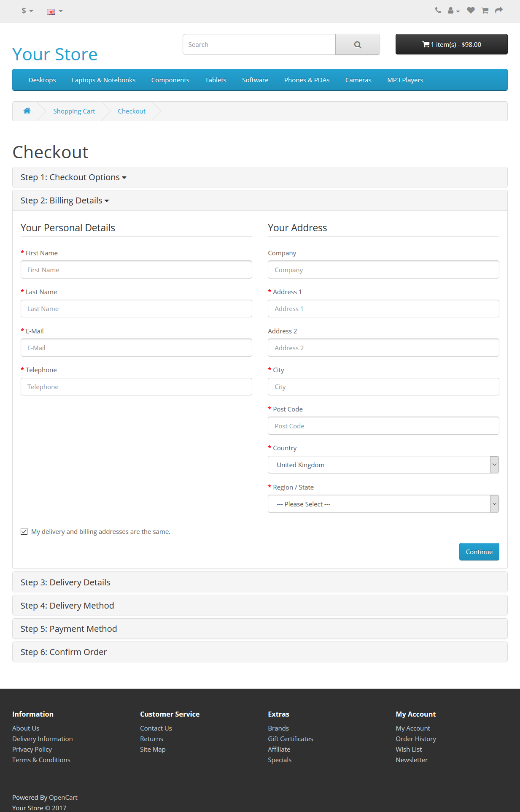Click the shopping cart icon in top bar

point(485,11)
